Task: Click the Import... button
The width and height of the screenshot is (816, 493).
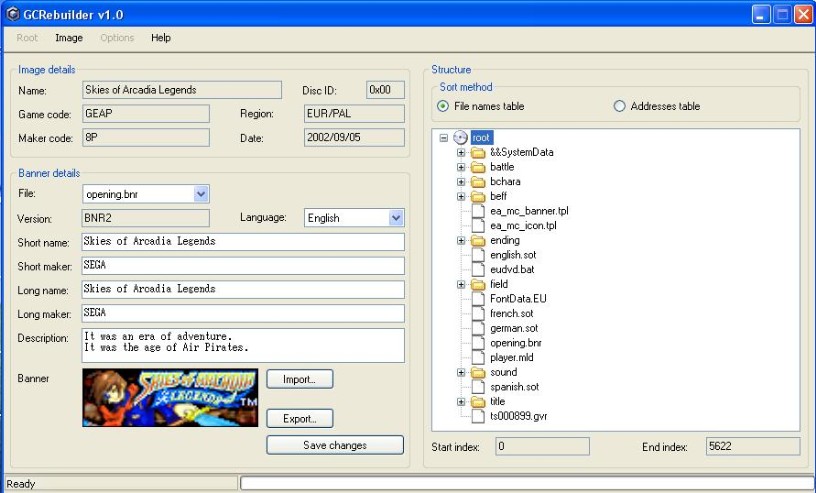Action: [300, 379]
